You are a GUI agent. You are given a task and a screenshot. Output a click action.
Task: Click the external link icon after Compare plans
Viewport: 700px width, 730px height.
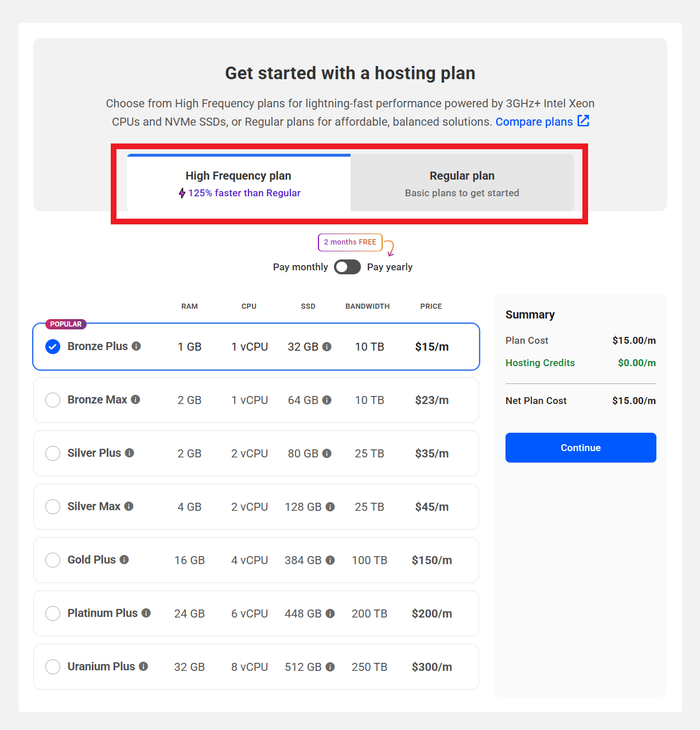click(584, 121)
